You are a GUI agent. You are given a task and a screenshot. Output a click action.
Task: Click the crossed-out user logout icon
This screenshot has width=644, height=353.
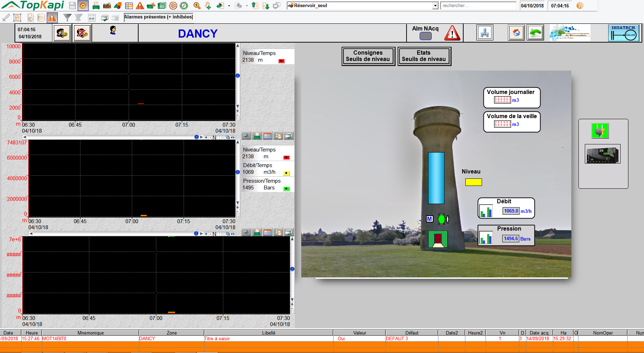pos(82,33)
